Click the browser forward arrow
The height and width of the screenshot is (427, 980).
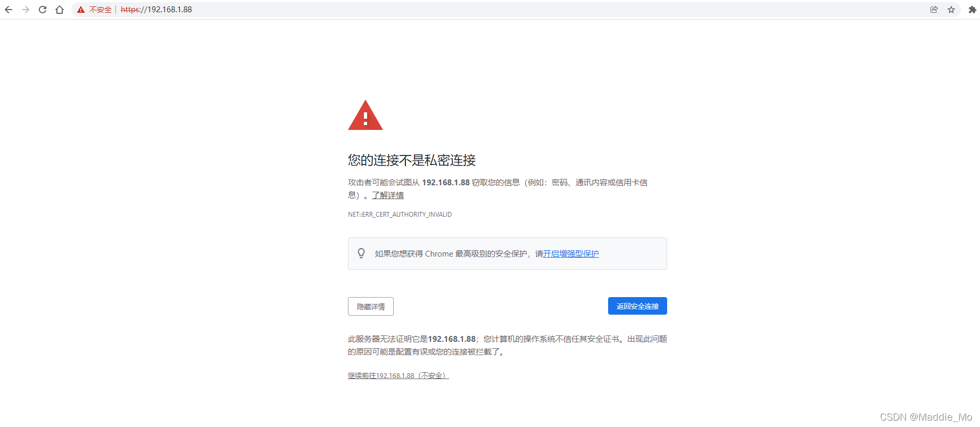coord(26,10)
